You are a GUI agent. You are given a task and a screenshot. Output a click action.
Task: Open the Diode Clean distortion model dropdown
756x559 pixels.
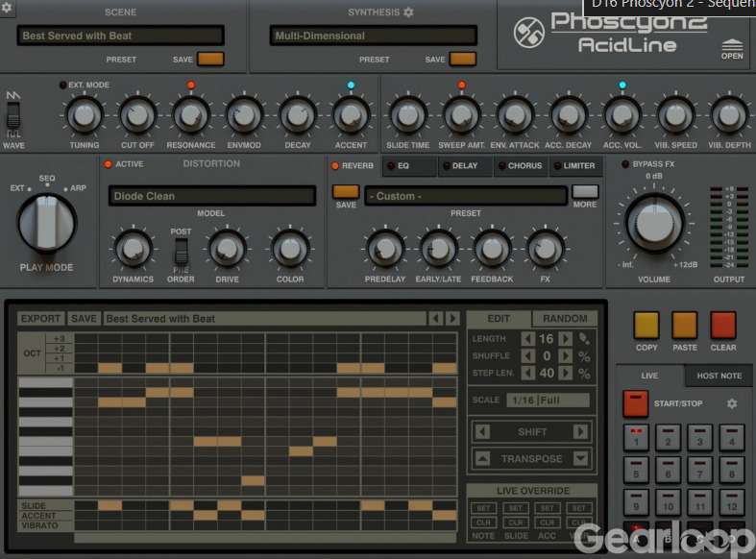click(211, 196)
